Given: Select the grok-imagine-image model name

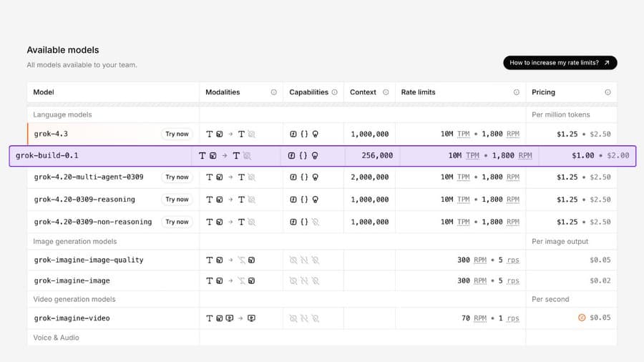Looking at the screenshot, I should [x=72, y=280].
